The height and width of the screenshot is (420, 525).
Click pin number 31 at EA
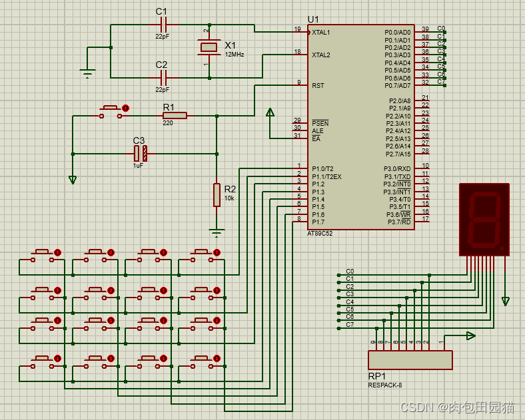[x=297, y=135]
